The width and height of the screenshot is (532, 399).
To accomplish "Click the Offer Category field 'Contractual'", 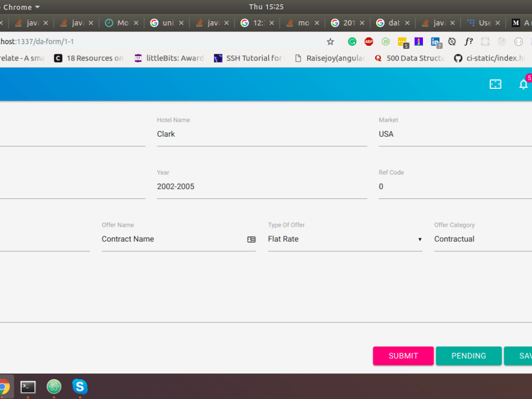I will click(483, 239).
